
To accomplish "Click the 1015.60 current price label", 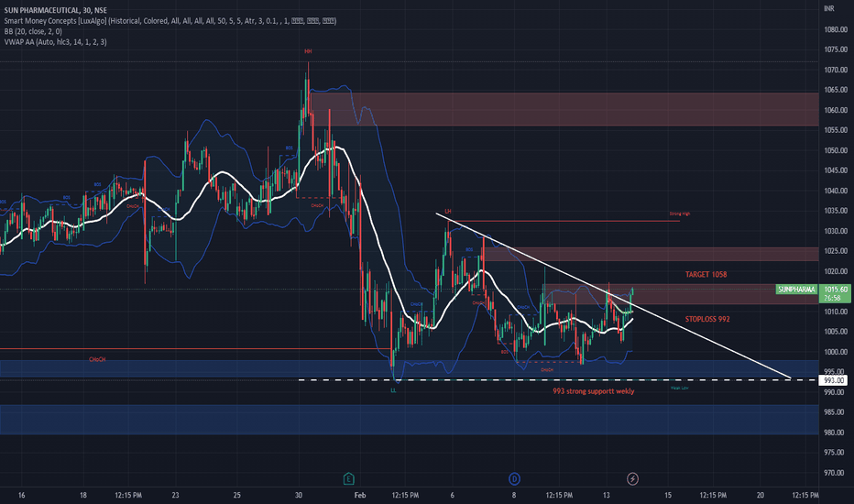I will 836,290.
